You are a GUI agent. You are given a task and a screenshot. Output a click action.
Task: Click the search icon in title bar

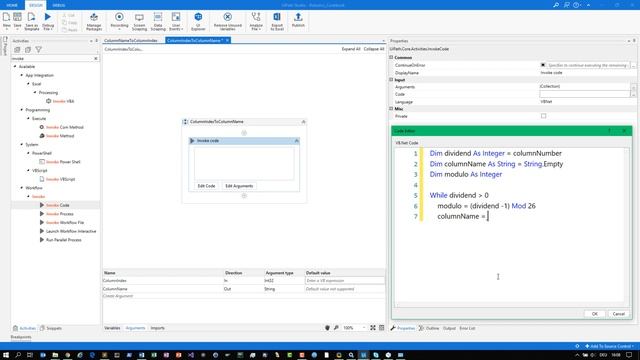coord(556,5)
